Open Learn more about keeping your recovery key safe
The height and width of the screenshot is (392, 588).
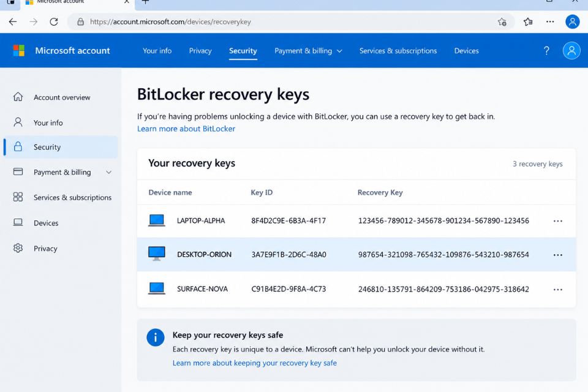pos(255,363)
